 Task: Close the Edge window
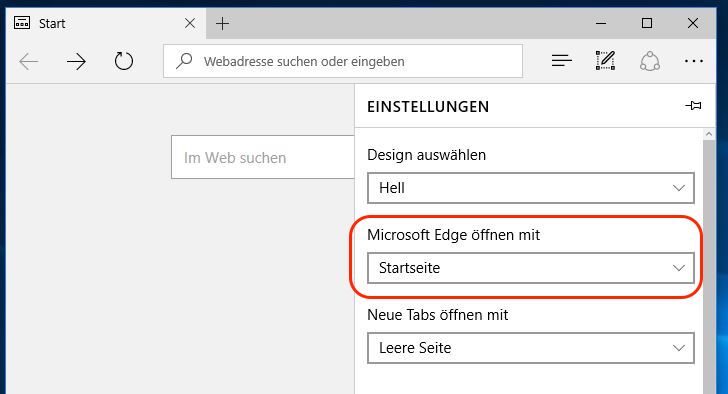coord(693,23)
